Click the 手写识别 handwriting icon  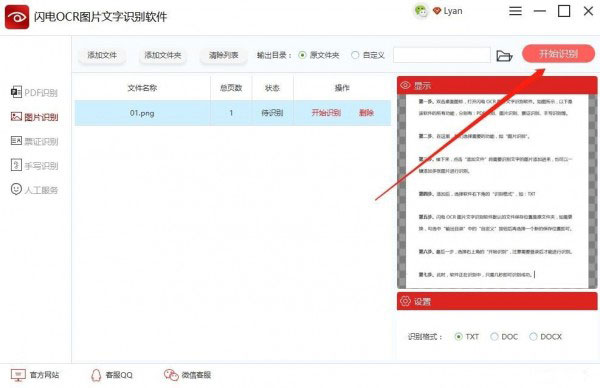16,165
